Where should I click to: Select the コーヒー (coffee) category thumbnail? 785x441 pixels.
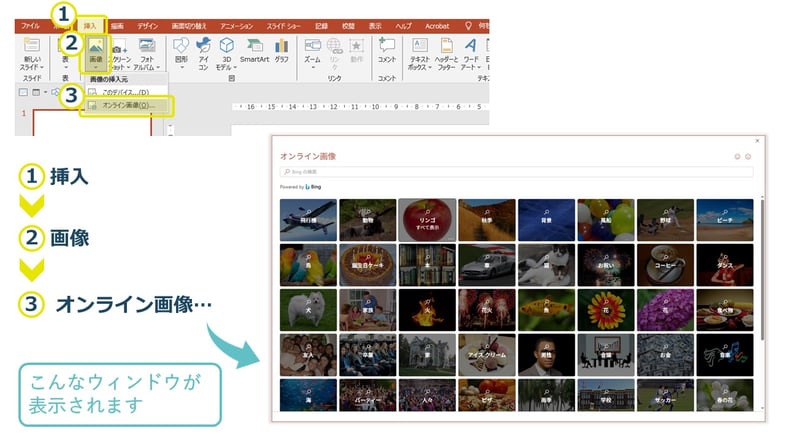tap(665, 265)
